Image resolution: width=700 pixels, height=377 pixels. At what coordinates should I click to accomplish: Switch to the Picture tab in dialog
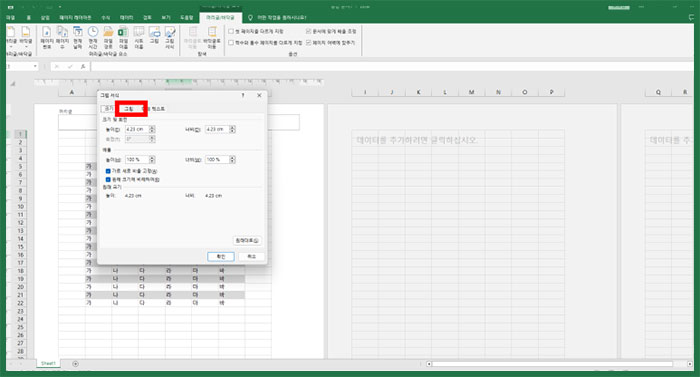coord(129,109)
